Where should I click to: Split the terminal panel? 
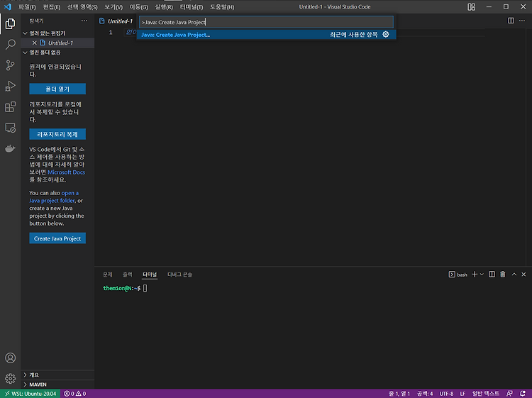point(492,274)
